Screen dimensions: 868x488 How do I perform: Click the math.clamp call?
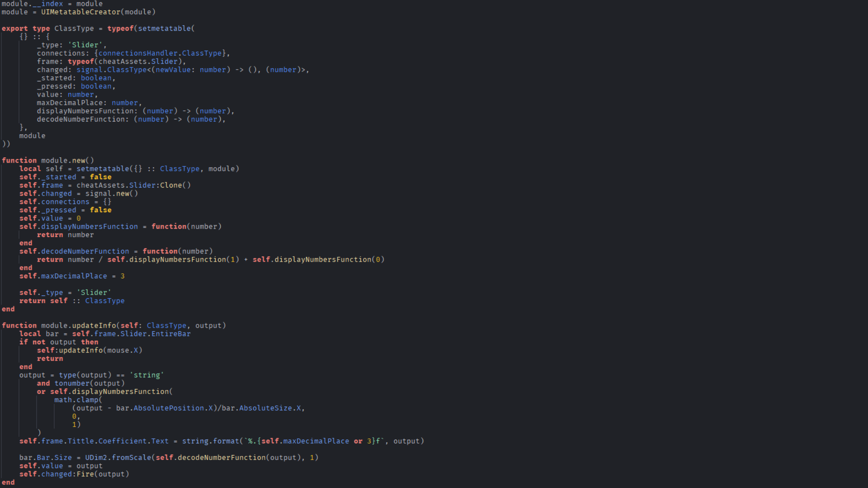coord(76,400)
